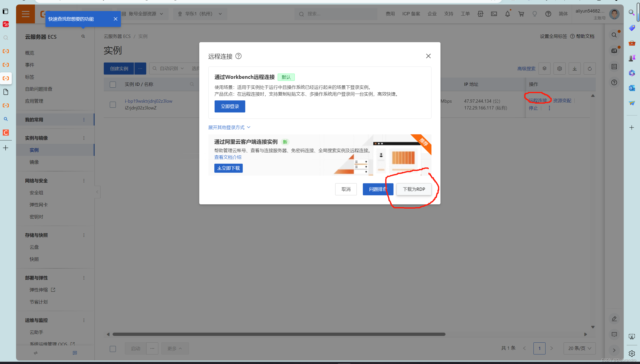
Task: Click the export download icon in toolbar
Action: 574,69
